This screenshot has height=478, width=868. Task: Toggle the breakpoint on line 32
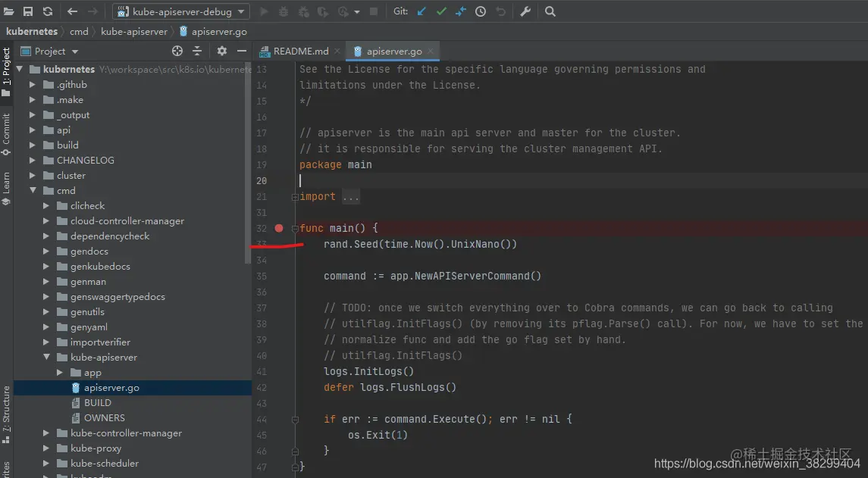pyautogui.click(x=279, y=228)
